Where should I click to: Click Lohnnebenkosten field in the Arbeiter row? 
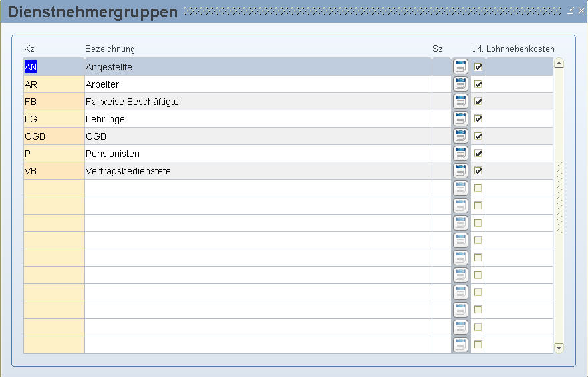(519, 84)
